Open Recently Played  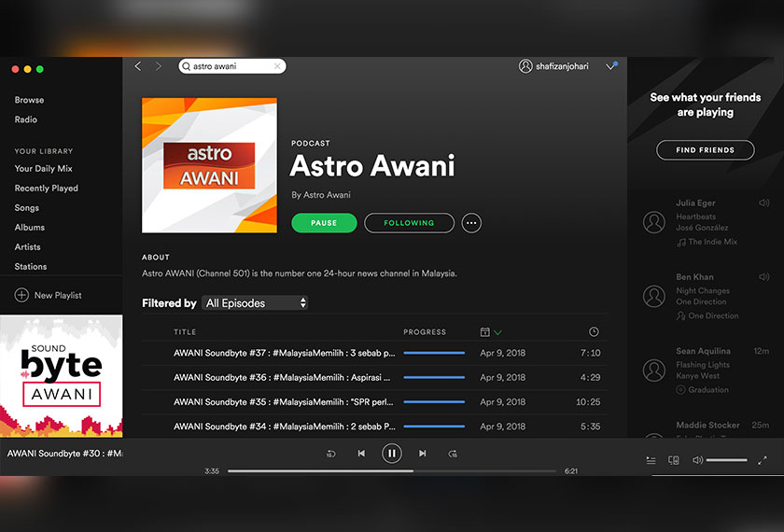tap(47, 188)
